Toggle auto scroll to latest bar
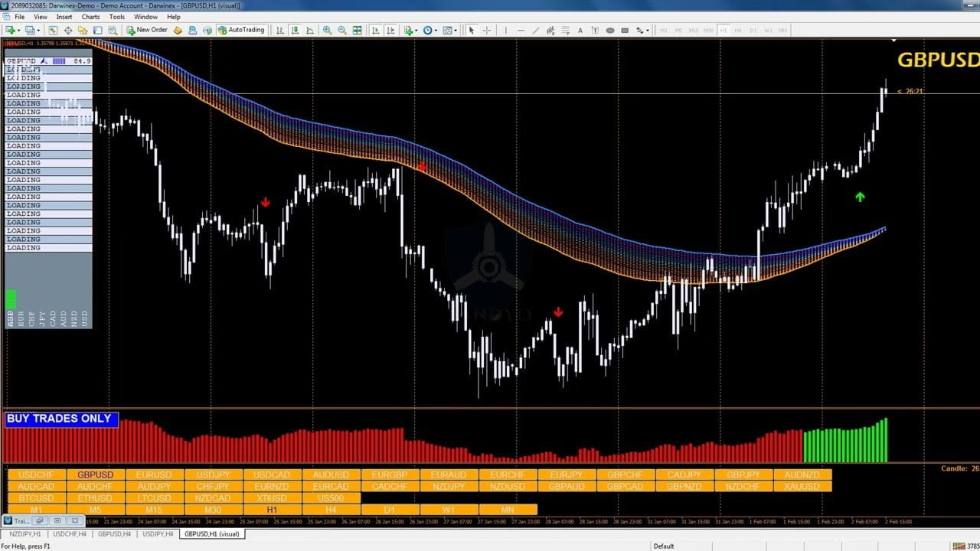This screenshot has height=551, width=980. [376, 30]
